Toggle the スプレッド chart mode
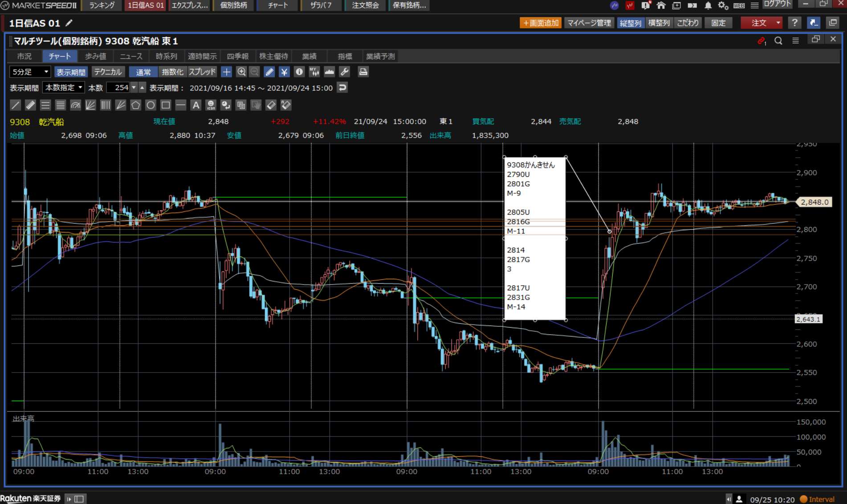Image resolution: width=847 pixels, height=504 pixels. (x=202, y=72)
